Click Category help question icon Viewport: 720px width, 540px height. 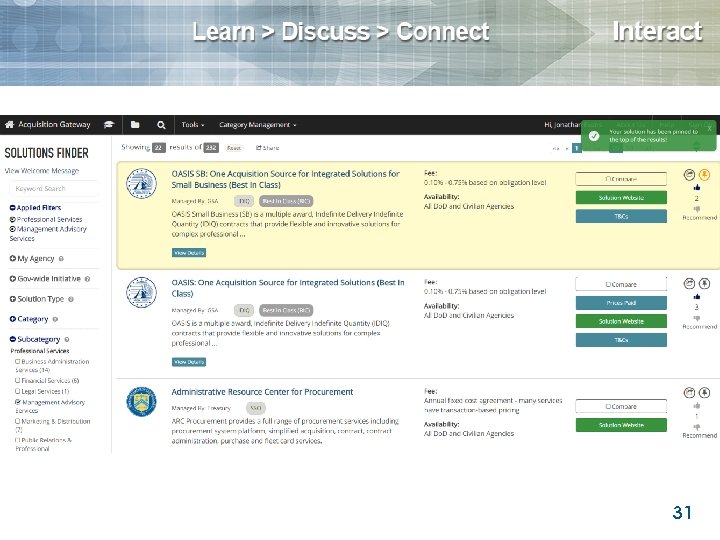tap(55, 320)
